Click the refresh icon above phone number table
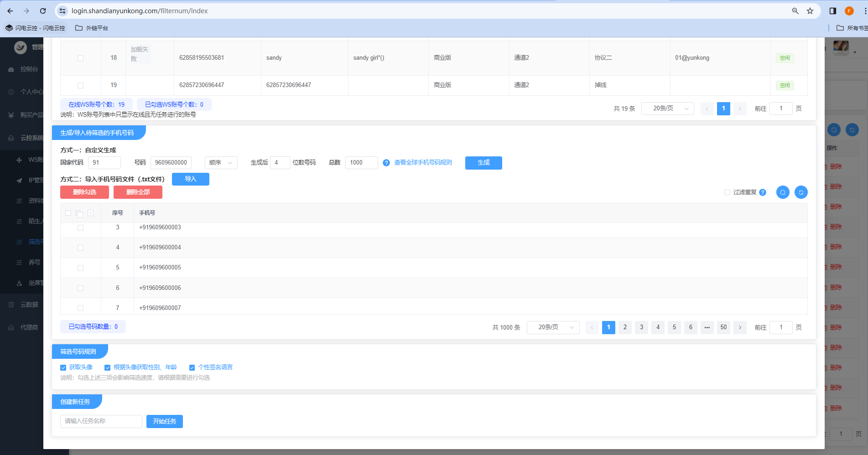The image size is (868, 455). click(801, 192)
